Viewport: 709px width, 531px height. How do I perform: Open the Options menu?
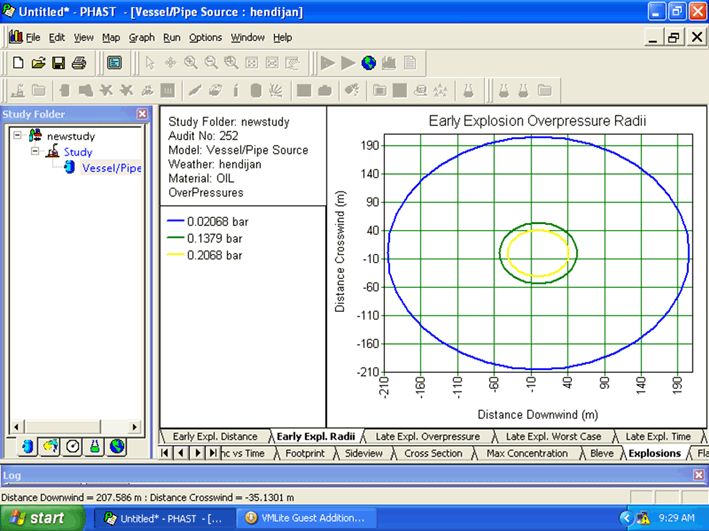pyautogui.click(x=205, y=37)
